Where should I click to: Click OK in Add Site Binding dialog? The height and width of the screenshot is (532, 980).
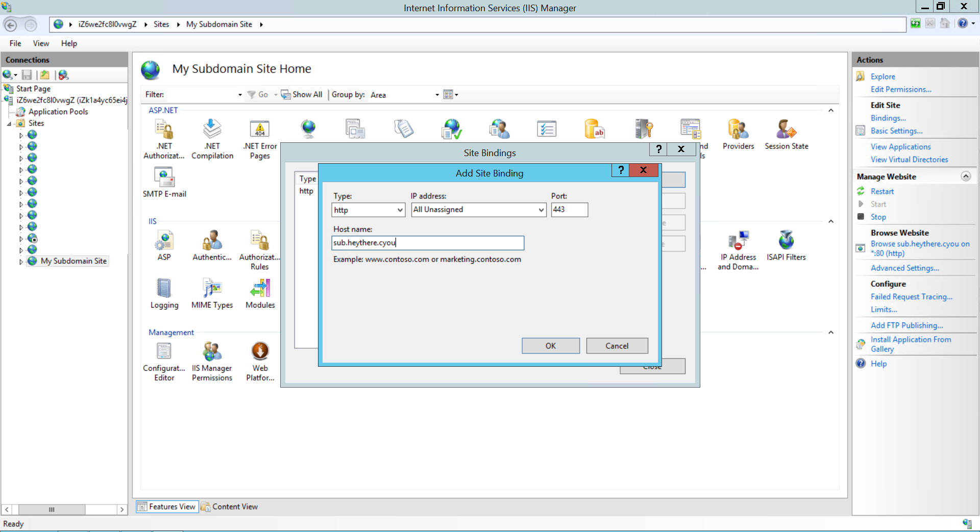pyautogui.click(x=551, y=346)
